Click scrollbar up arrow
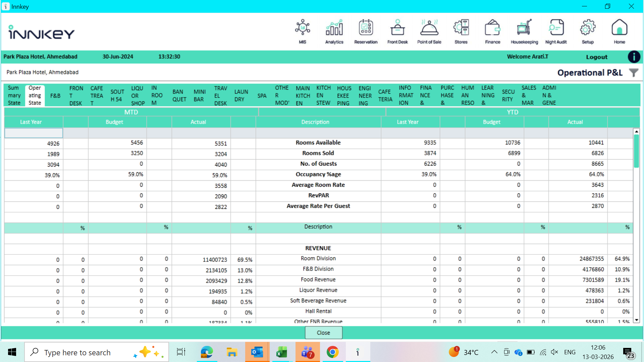 (x=636, y=131)
